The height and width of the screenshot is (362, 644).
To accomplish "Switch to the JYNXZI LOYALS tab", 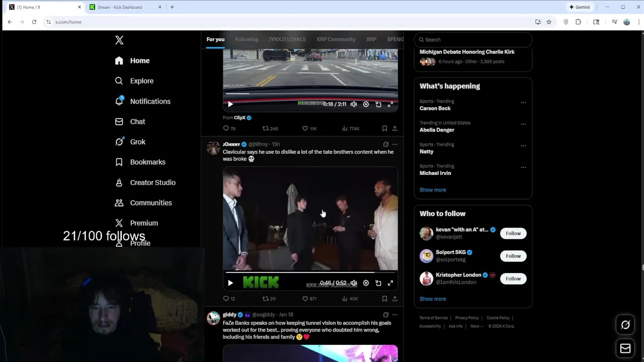I will (x=287, y=39).
